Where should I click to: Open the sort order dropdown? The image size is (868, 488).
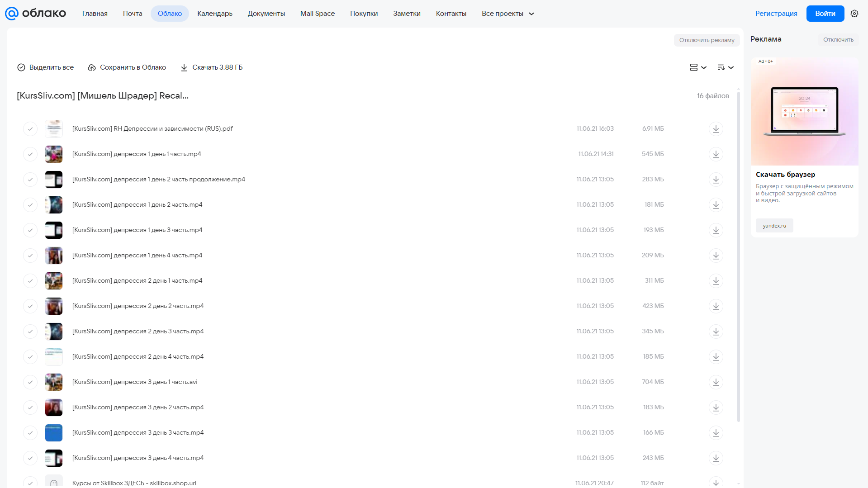726,67
